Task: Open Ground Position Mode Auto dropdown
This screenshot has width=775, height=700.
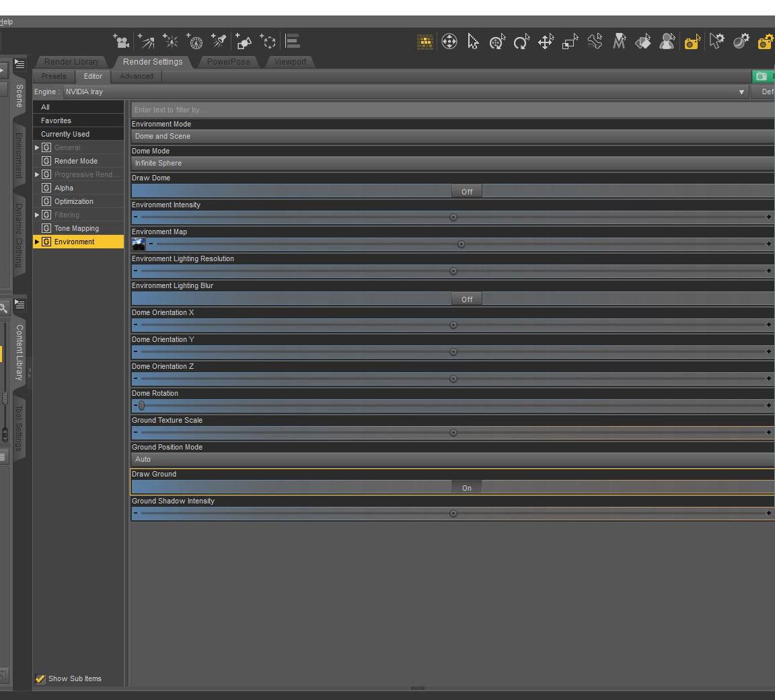Action: (x=453, y=459)
